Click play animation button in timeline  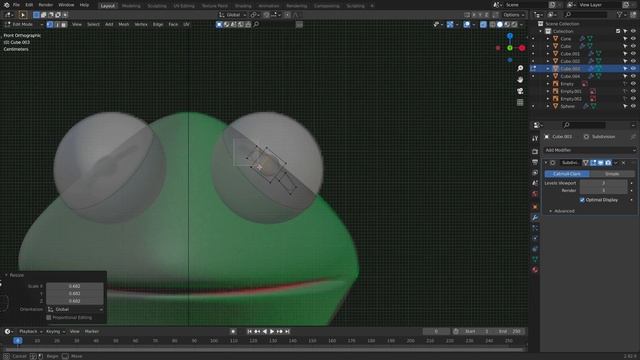click(272, 331)
